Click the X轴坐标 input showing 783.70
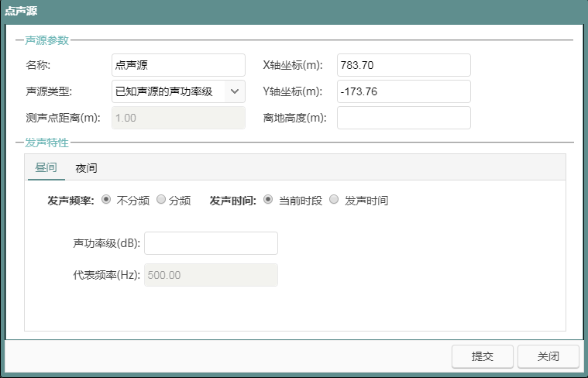The width and height of the screenshot is (588, 378). point(404,65)
